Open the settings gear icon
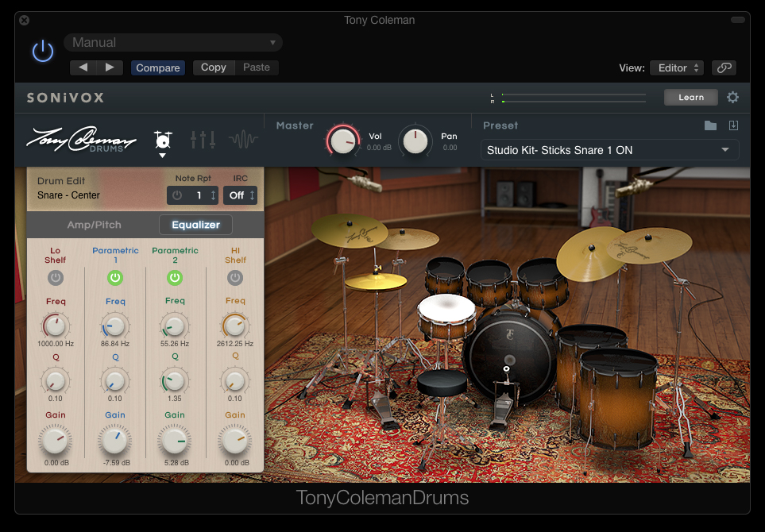This screenshot has width=765, height=532. [x=732, y=97]
